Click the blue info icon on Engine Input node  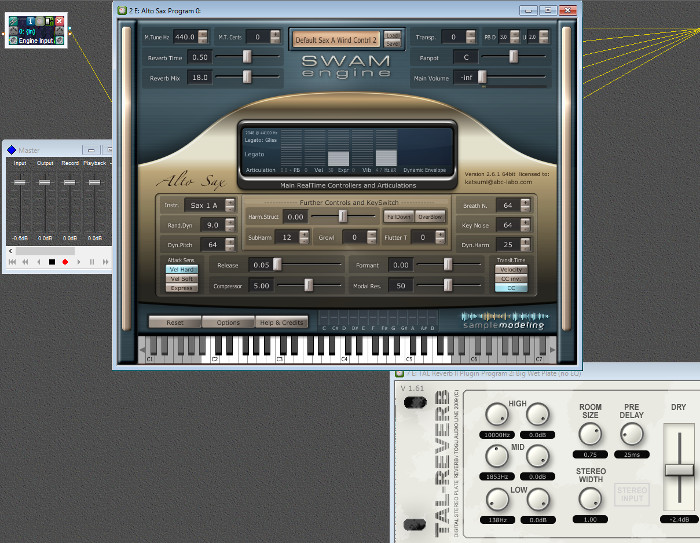tap(30, 21)
